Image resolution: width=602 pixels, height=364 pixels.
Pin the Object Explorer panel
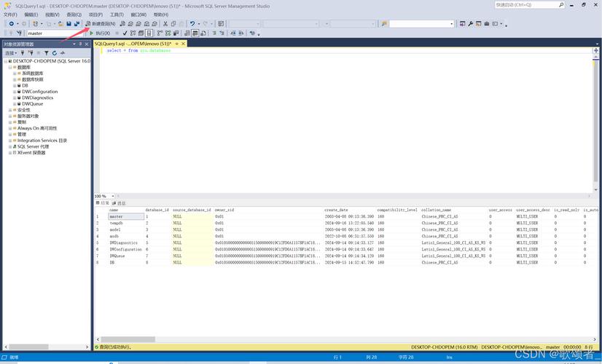(x=80, y=44)
